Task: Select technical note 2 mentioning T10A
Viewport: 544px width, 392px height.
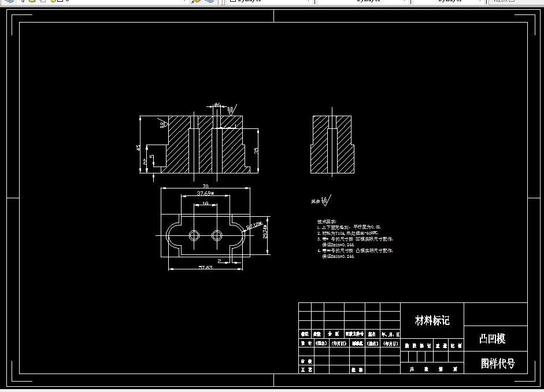Action: pyautogui.click(x=348, y=233)
